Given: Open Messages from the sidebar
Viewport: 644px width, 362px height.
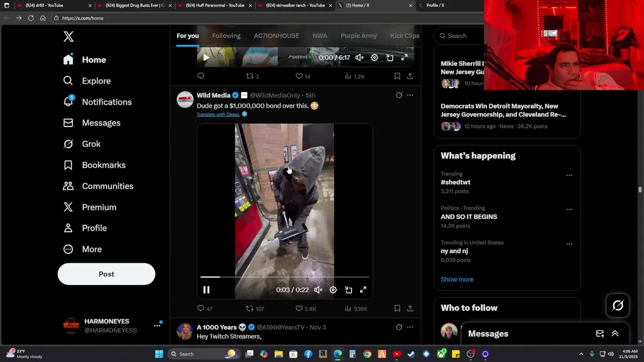Looking at the screenshot, I should pyautogui.click(x=92, y=123).
